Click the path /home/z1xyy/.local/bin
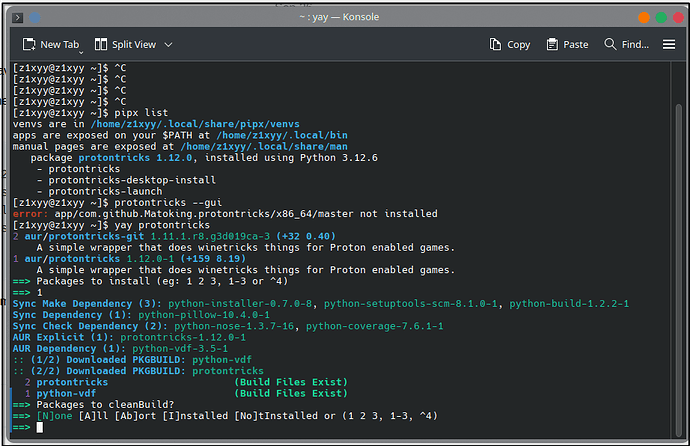 click(282, 135)
